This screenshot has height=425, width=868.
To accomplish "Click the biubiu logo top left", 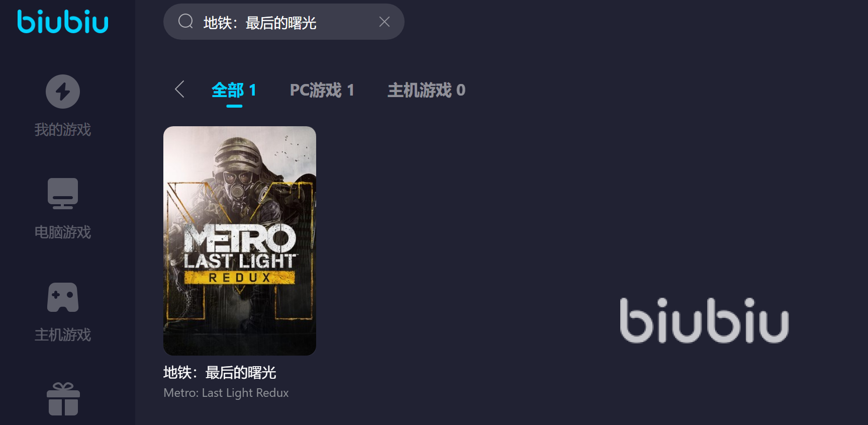I will [63, 21].
